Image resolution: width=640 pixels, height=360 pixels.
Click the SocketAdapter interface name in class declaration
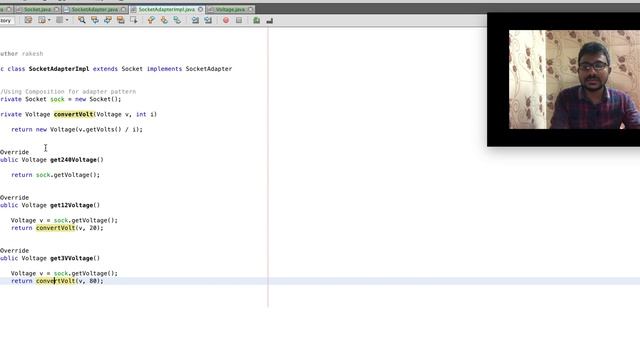pyautogui.click(x=209, y=69)
